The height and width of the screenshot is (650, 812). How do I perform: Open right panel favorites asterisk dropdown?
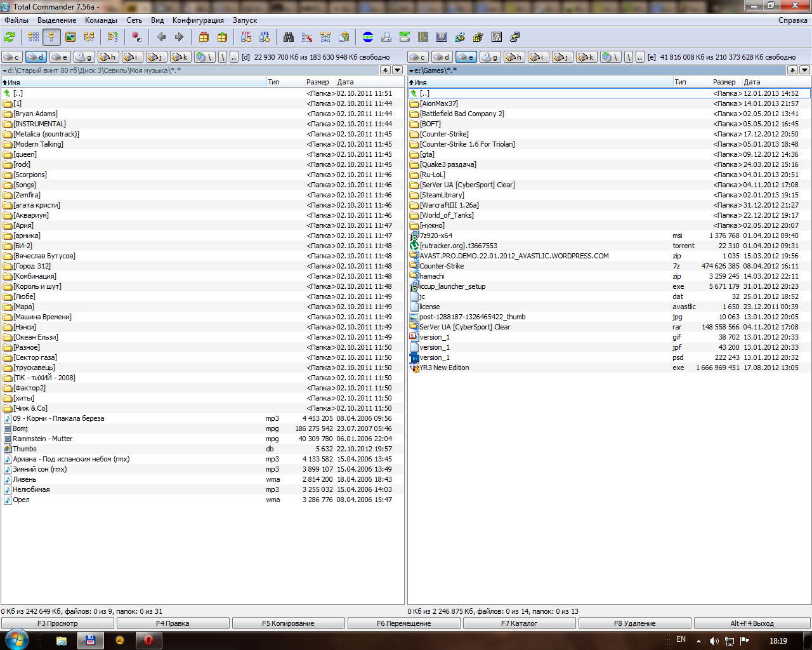tap(792, 70)
